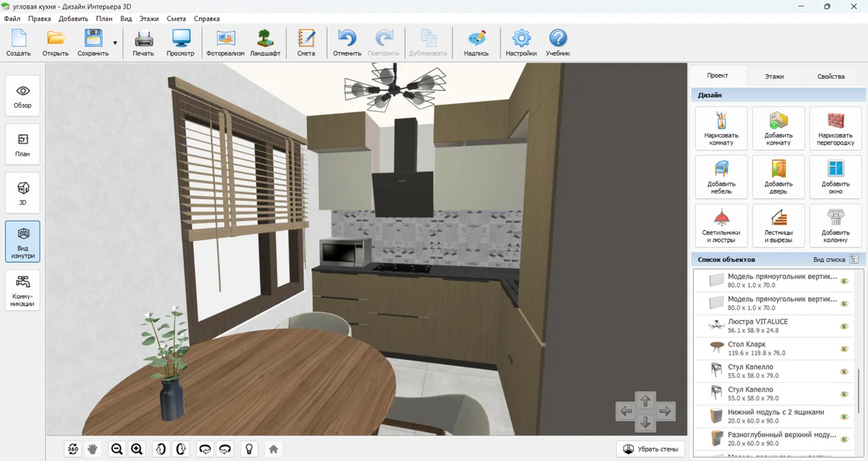Viewport: 868px width, 461px height.
Task: Open the Этажи menu in menu bar
Action: tap(149, 18)
